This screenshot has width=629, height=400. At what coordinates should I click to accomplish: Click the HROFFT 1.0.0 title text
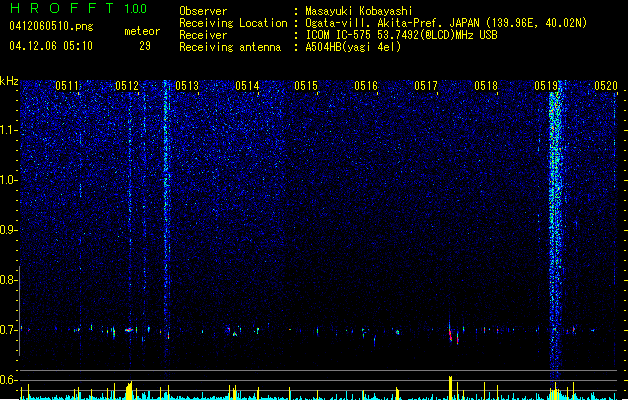click(x=78, y=8)
